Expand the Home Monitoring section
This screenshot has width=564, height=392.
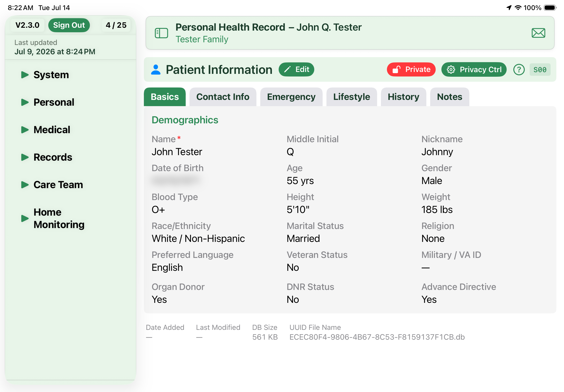point(53,218)
